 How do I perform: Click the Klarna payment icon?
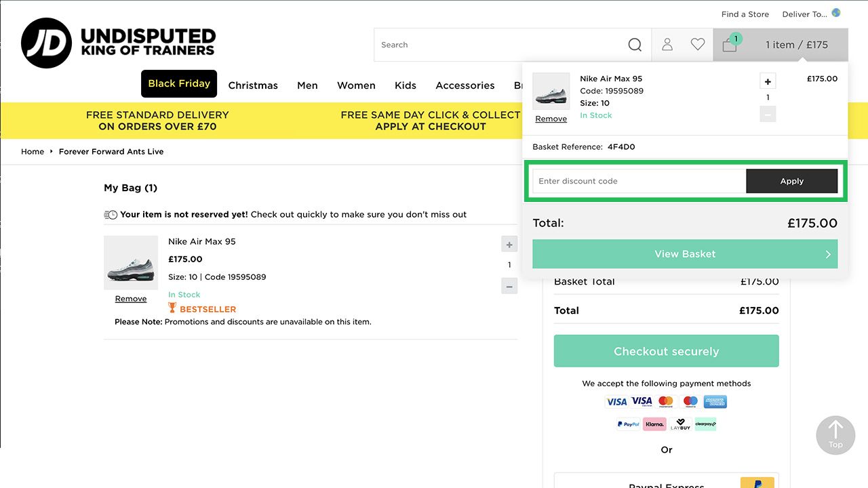(x=654, y=424)
